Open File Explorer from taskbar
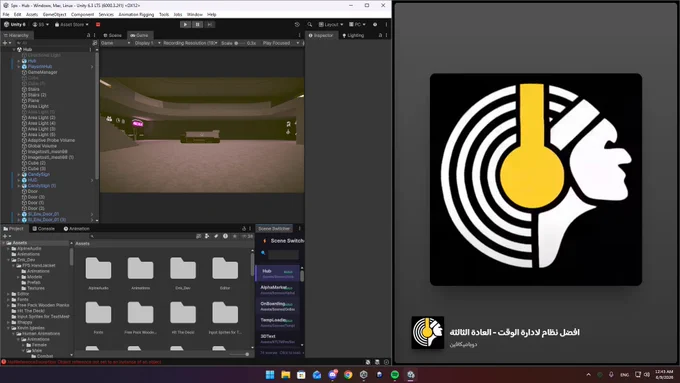The height and width of the screenshot is (383, 680). [285, 375]
